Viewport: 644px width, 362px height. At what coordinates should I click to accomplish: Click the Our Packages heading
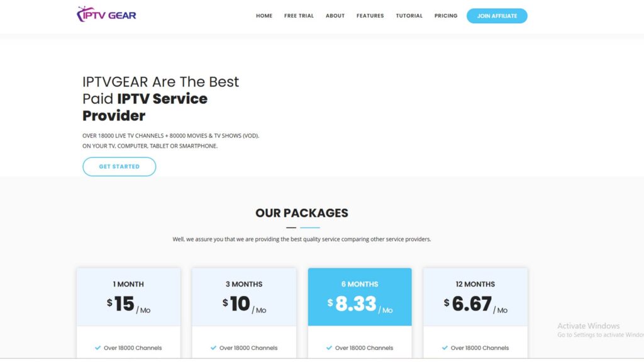click(302, 213)
